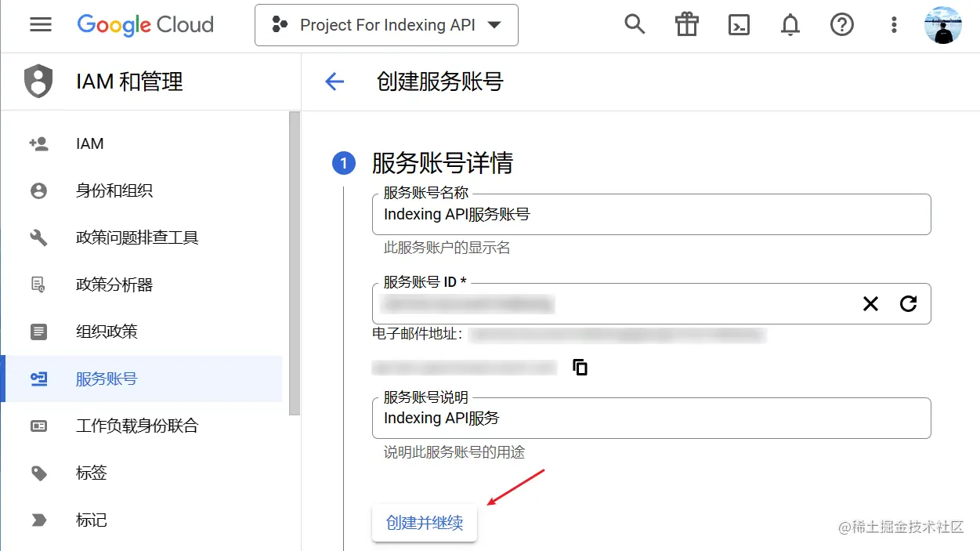Click the identity and organization person icon
The height and width of the screenshot is (551, 980).
[x=38, y=190]
